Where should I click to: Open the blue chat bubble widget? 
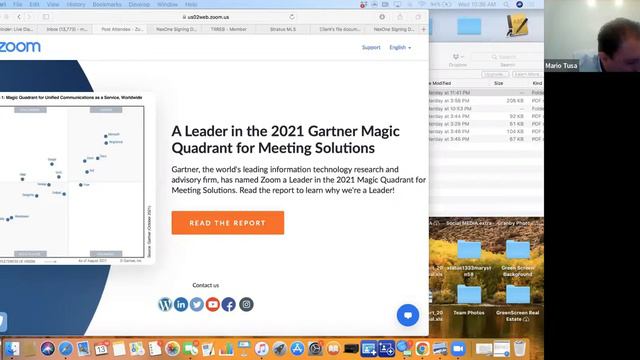click(x=408, y=315)
